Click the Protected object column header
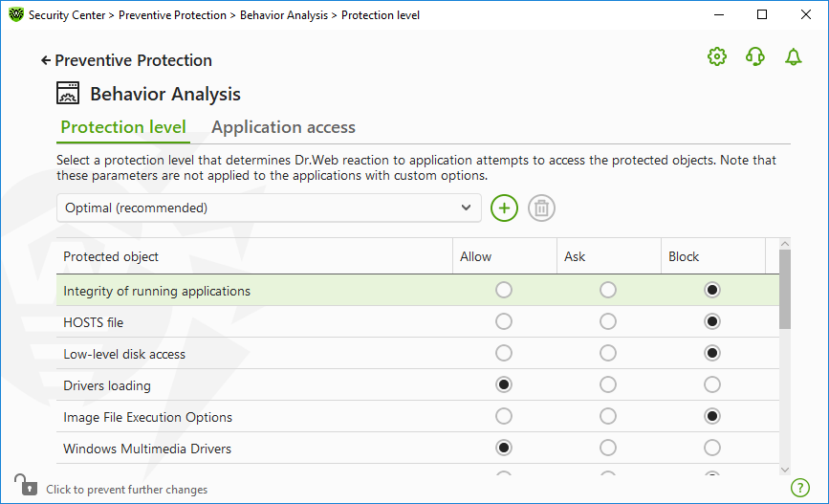Viewport: 829px width, 504px height. click(254, 256)
